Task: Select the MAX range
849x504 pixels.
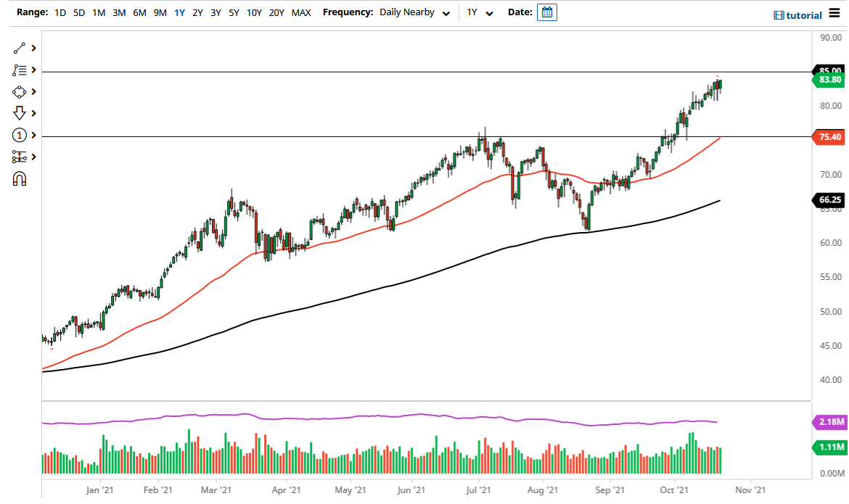Action: coord(301,12)
